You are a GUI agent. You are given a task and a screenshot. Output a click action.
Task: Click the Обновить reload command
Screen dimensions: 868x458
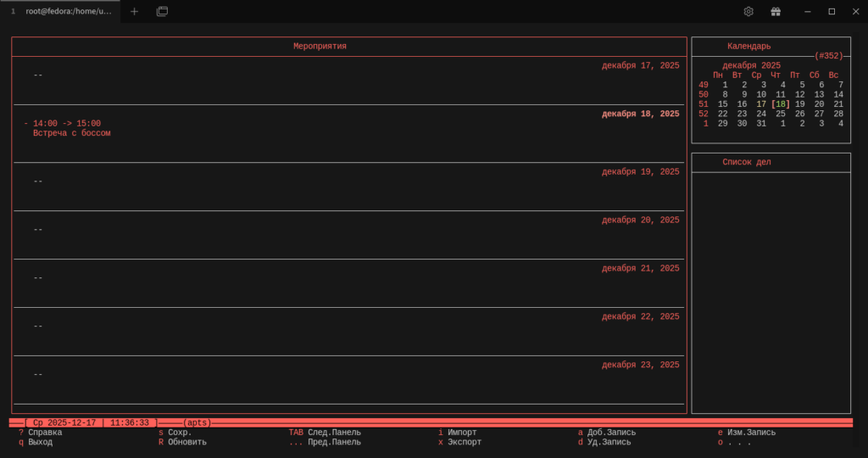click(x=187, y=442)
